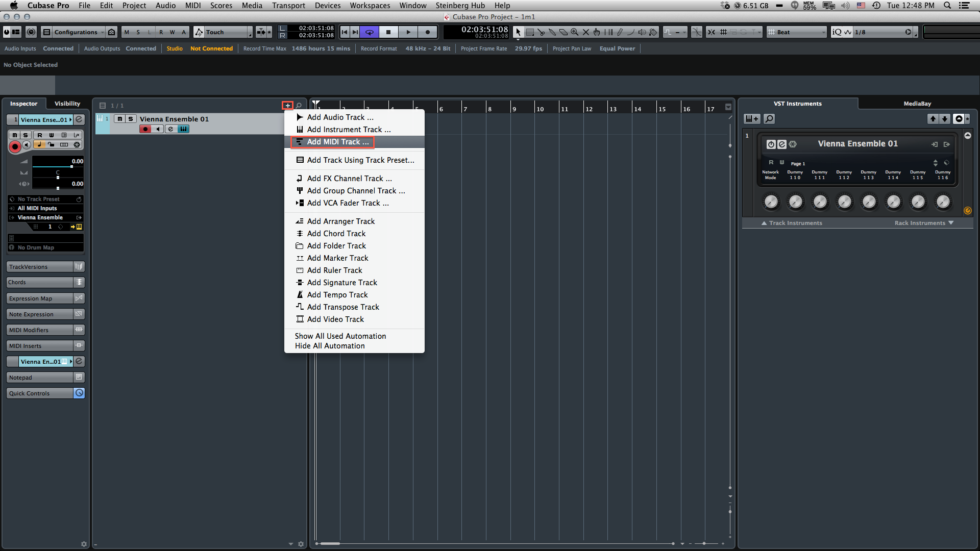The height and width of the screenshot is (551, 980).
Task: Click Show All Used Automation
Action: coord(340,336)
